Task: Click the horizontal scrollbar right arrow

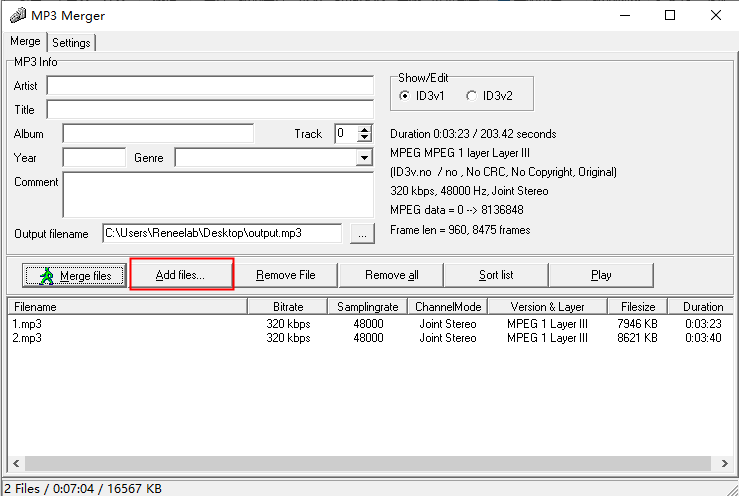Action: coord(724,463)
